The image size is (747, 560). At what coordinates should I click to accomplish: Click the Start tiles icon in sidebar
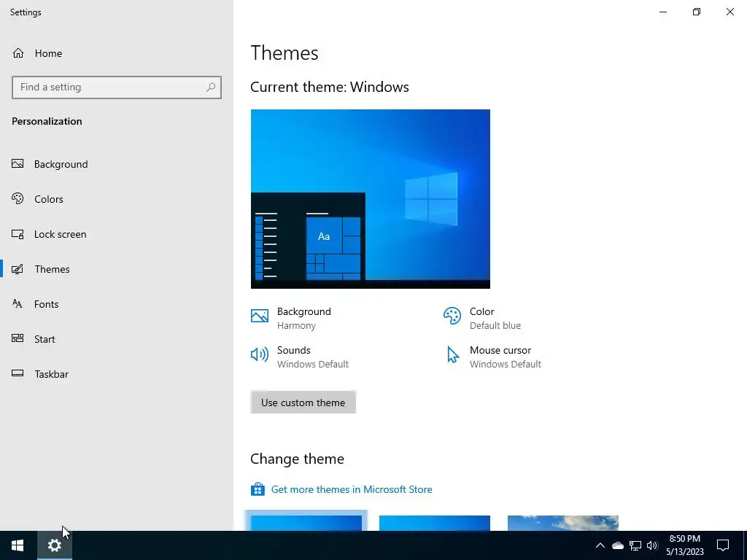tap(18, 338)
